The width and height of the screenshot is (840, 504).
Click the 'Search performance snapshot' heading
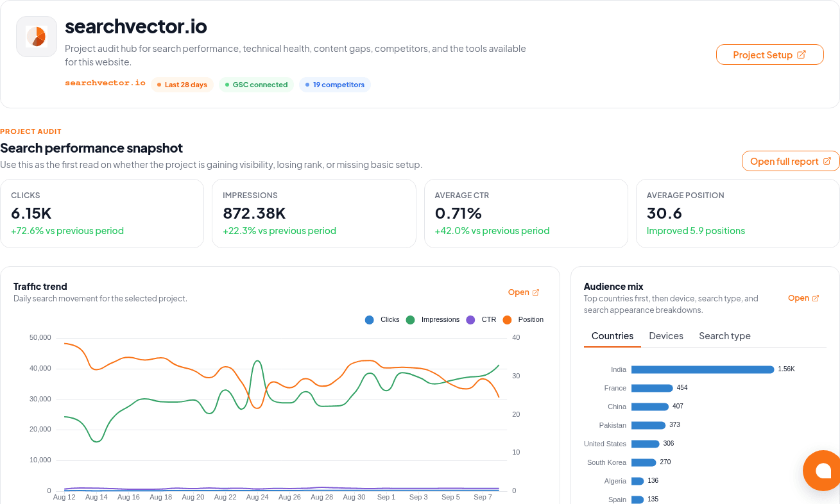point(92,148)
